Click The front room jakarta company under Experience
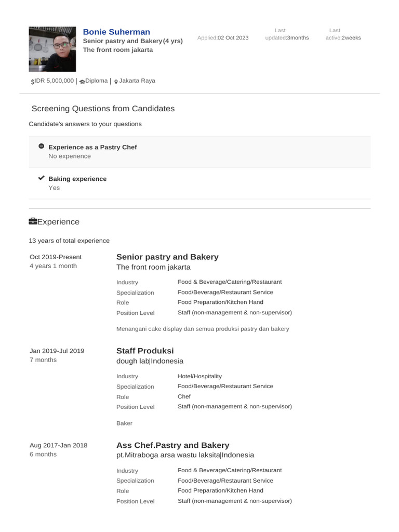 [153, 267]
